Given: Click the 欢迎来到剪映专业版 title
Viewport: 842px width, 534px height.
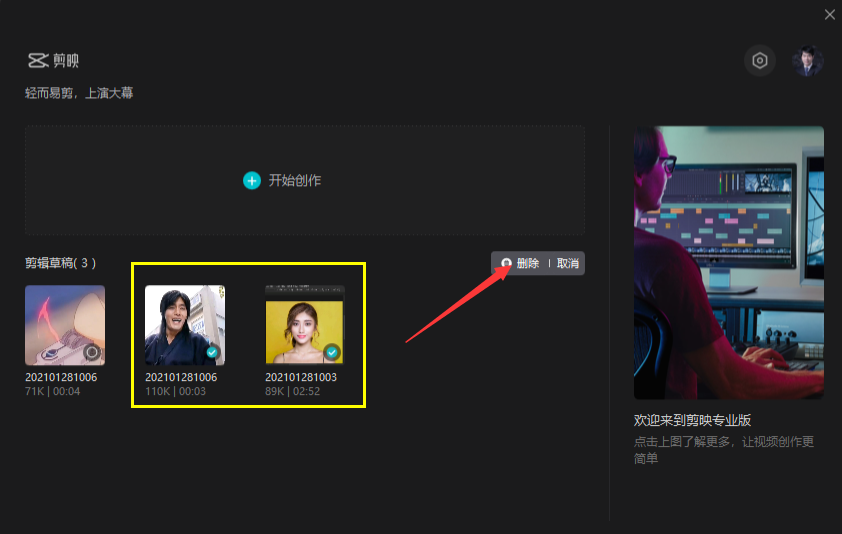Looking at the screenshot, I should point(692,420).
